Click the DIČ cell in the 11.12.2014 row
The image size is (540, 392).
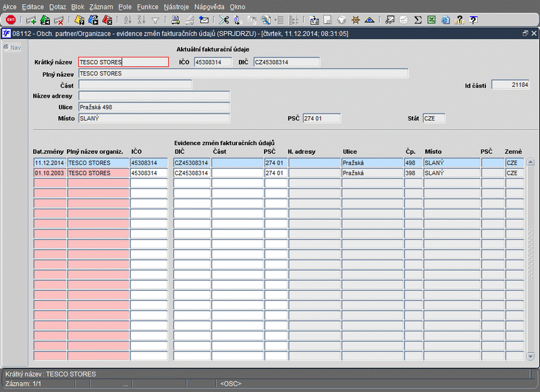pyautogui.click(x=192, y=163)
